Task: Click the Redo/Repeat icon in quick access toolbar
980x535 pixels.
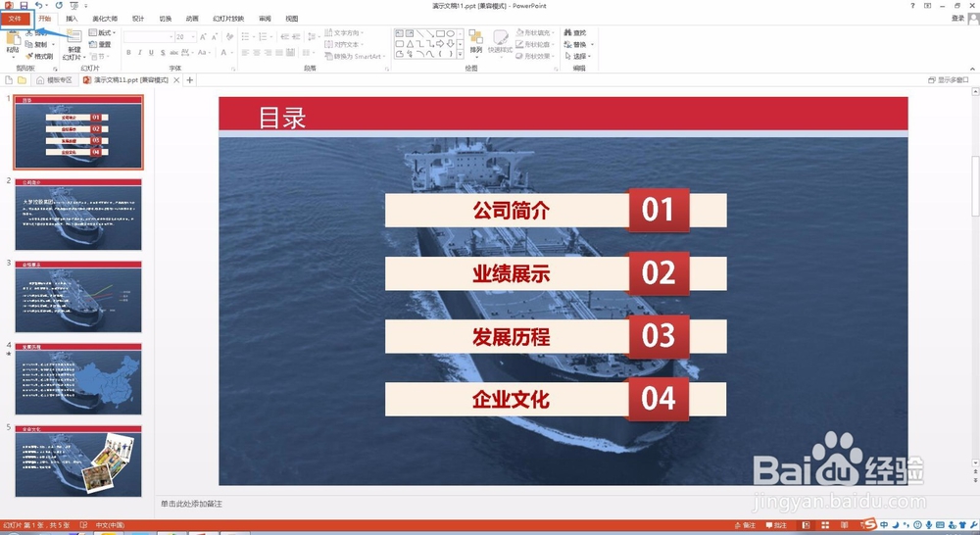Action: coord(59,6)
